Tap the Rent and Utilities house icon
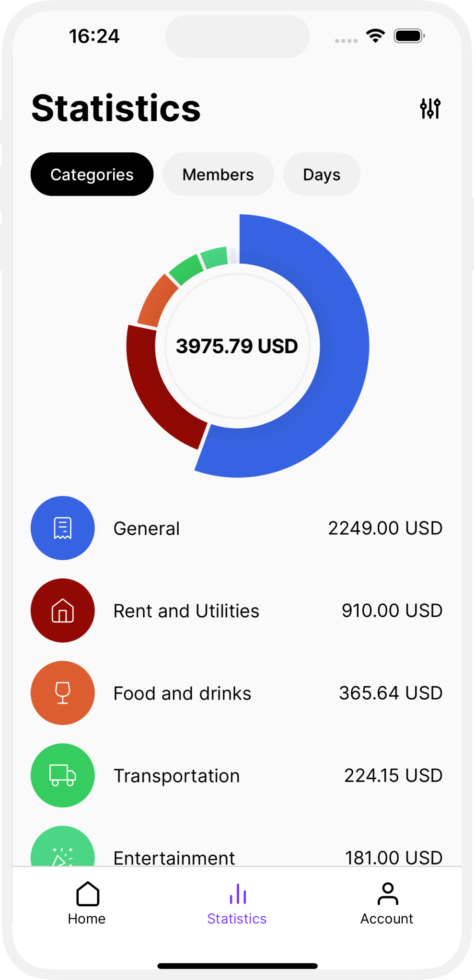474x980 pixels. [x=63, y=611]
